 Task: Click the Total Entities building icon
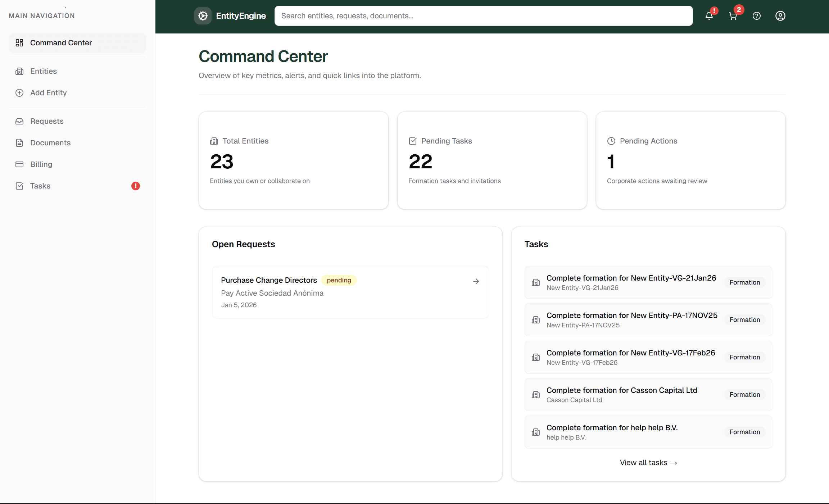tap(214, 141)
